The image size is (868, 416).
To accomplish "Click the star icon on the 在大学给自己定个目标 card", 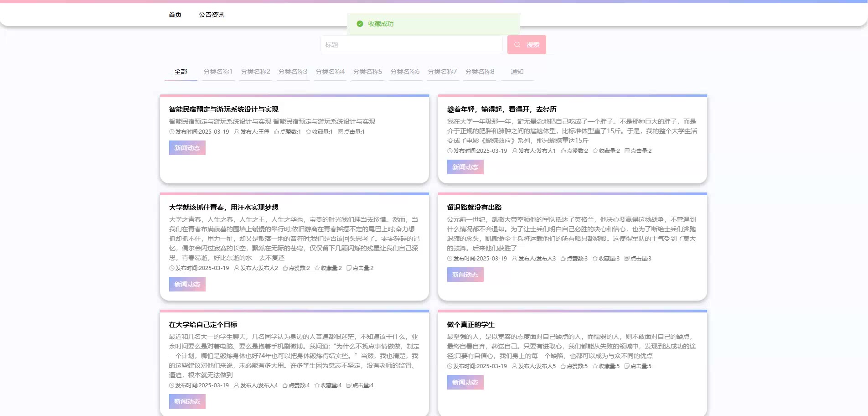I will 317,385.
